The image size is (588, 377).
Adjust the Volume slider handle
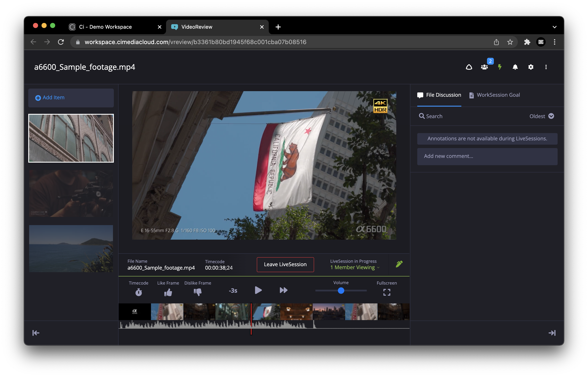pyautogui.click(x=341, y=291)
